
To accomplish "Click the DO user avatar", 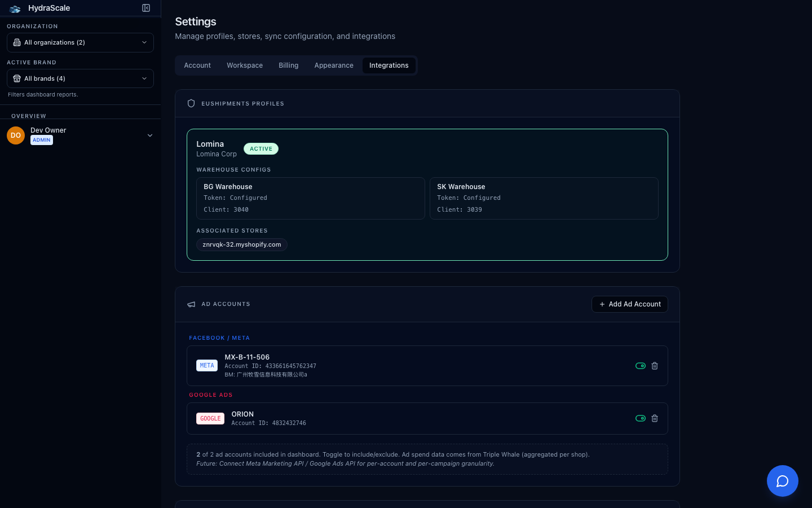I will click(16, 135).
